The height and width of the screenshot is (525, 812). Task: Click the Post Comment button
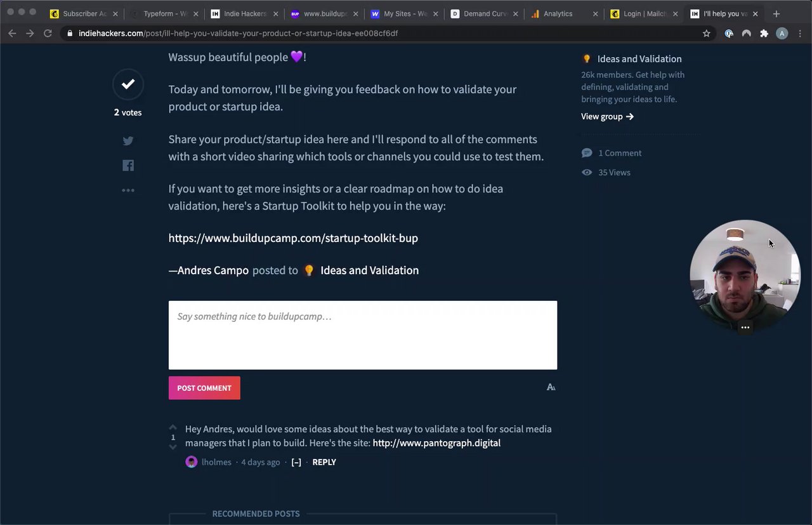coord(204,388)
